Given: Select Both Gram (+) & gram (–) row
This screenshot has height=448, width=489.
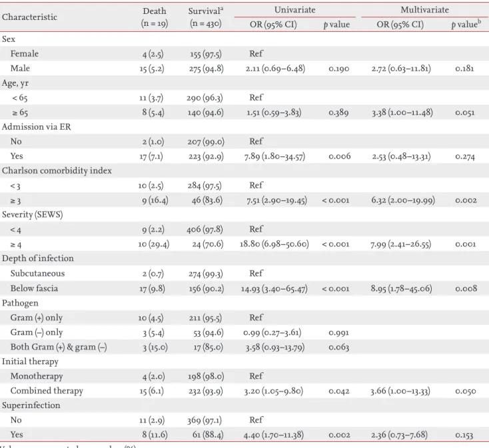Looking at the screenshot, I should click(59, 347).
